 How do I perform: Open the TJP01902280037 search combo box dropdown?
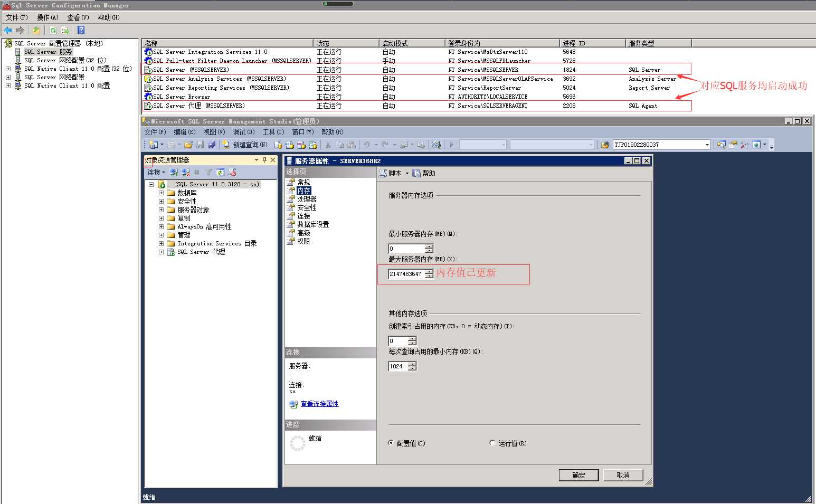tap(707, 145)
